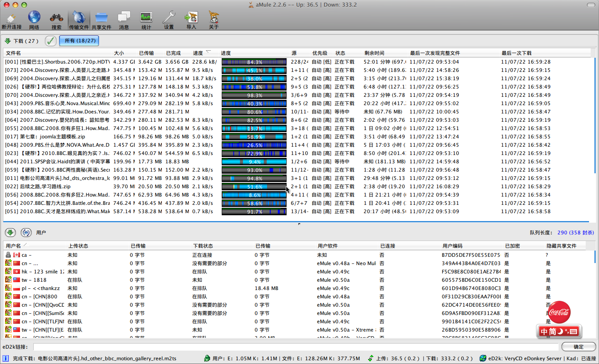The height and width of the screenshot is (364, 599).
Task: Click the 等待中 status of row [034]
Action: coord(342,112)
